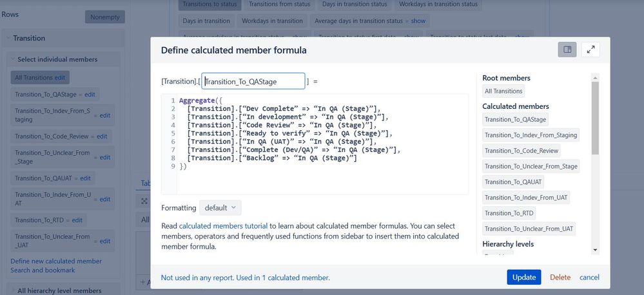The image size is (644, 295).
Task: Click the member name input field
Action: tap(253, 81)
